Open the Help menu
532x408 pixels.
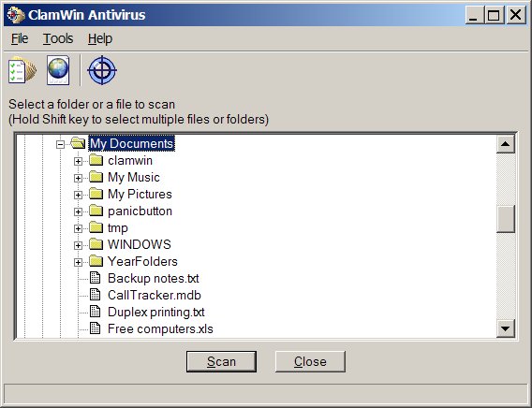click(100, 38)
